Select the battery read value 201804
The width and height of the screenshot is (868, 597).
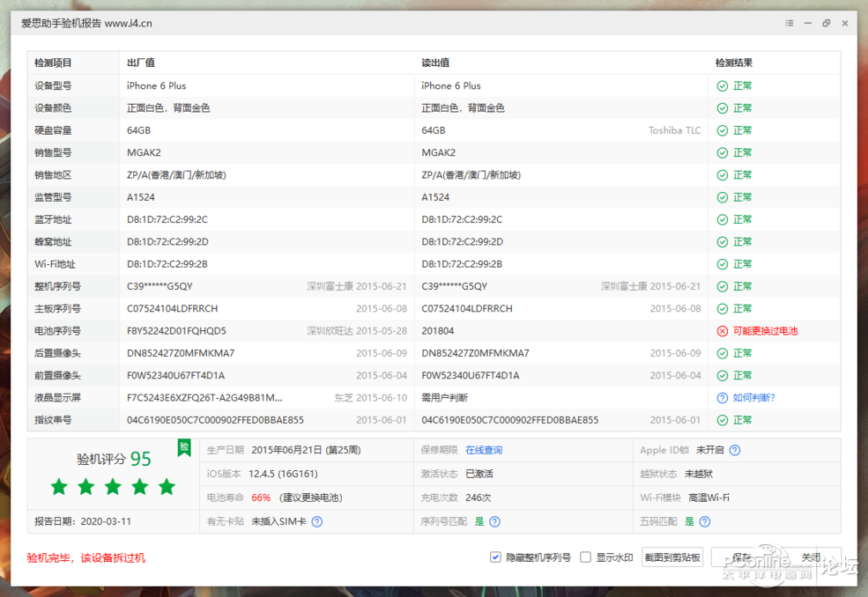coord(438,331)
